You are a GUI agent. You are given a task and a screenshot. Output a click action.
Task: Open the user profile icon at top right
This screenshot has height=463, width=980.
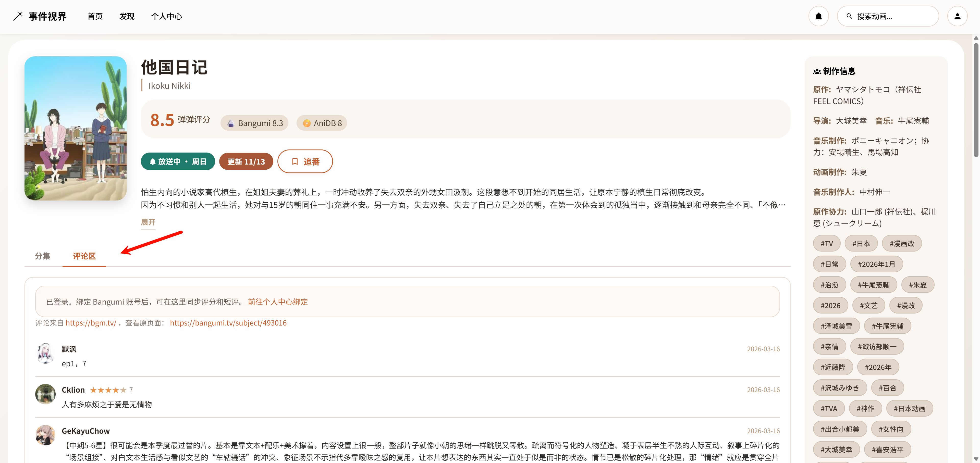[958, 16]
